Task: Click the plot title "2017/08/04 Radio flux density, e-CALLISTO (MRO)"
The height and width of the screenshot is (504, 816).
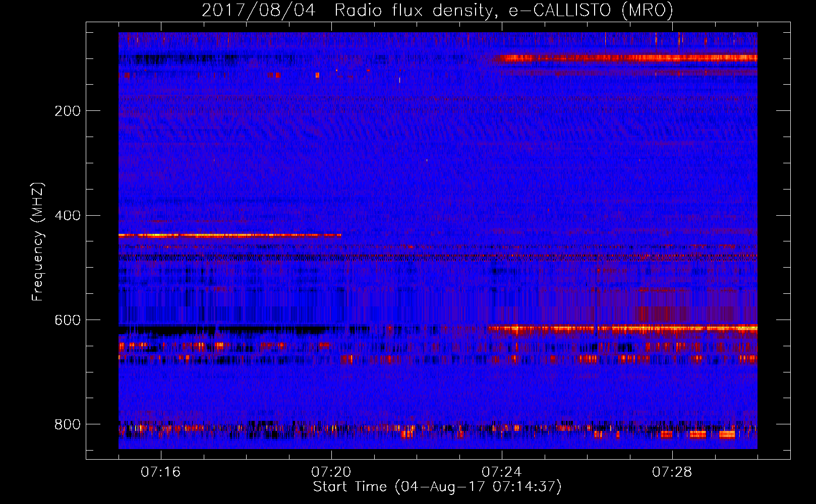Action: click(437, 10)
